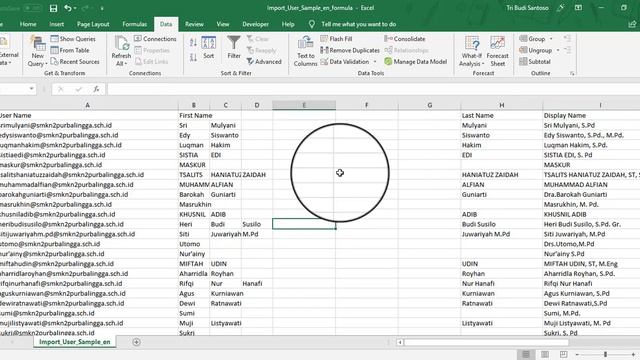Sort A to Z ascending
This screenshot has width=640, height=360.
193,42
